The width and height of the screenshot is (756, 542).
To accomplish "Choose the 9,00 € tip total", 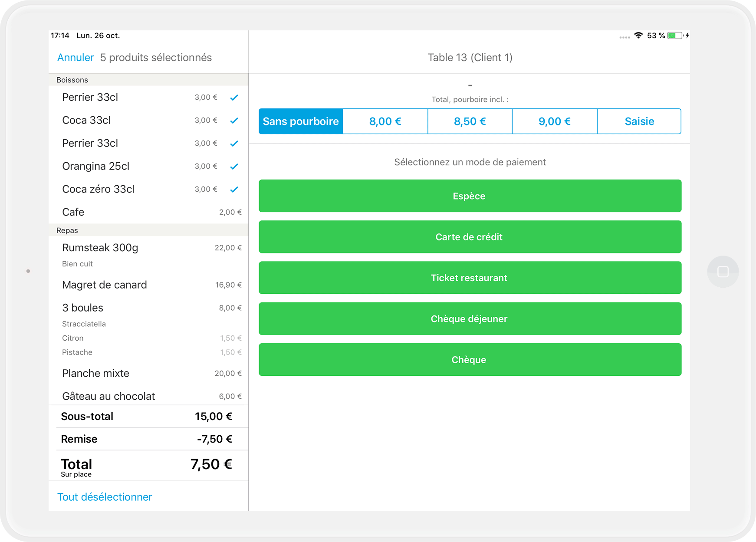I will click(555, 122).
